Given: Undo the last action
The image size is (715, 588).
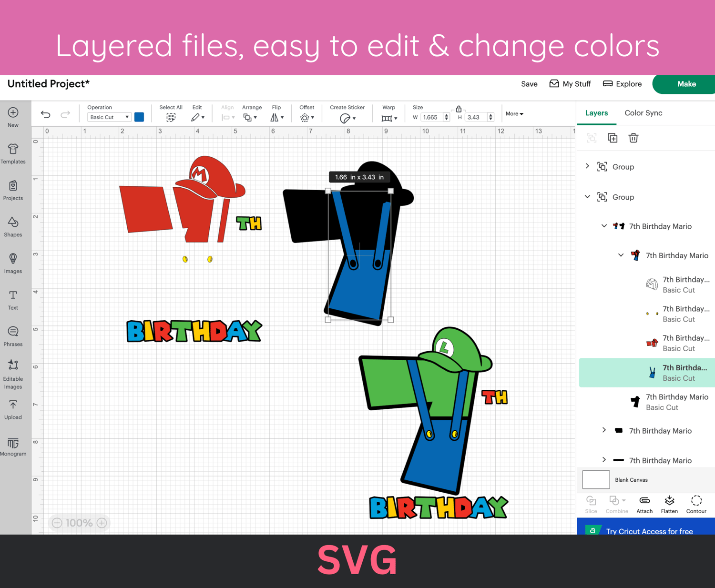Looking at the screenshot, I should coord(45,114).
